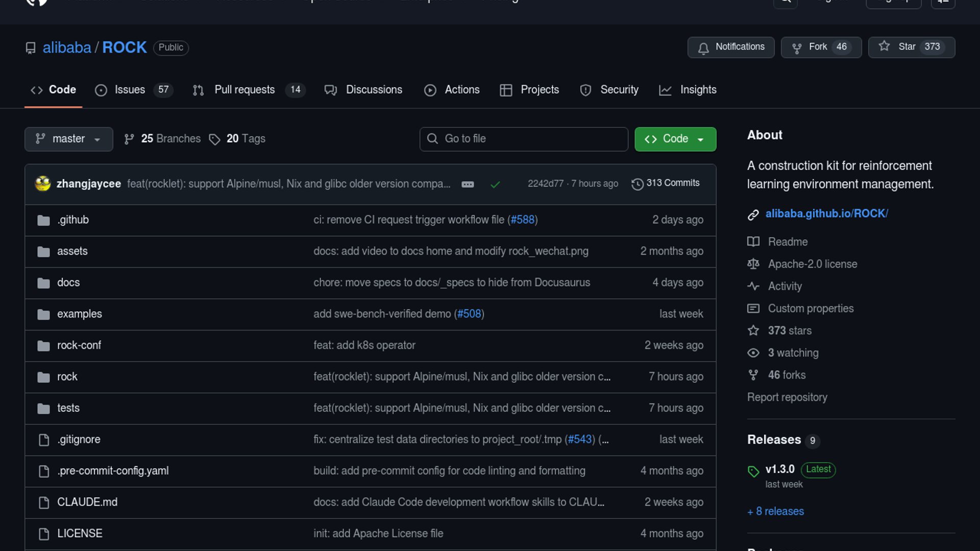Click the Notifications bell icon
Image resolution: width=980 pixels, height=551 pixels.
(703, 48)
